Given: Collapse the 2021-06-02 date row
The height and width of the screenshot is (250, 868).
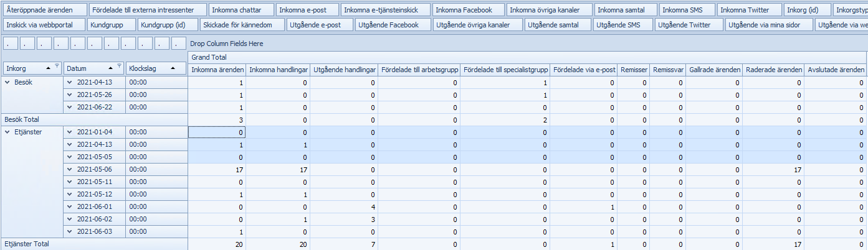Looking at the screenshot, I should (70, 219).
